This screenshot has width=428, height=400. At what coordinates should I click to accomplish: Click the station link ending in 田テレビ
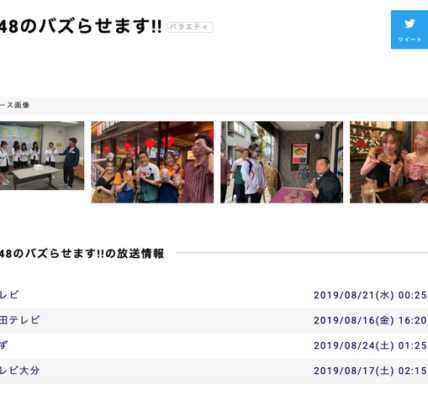point(20,320)
